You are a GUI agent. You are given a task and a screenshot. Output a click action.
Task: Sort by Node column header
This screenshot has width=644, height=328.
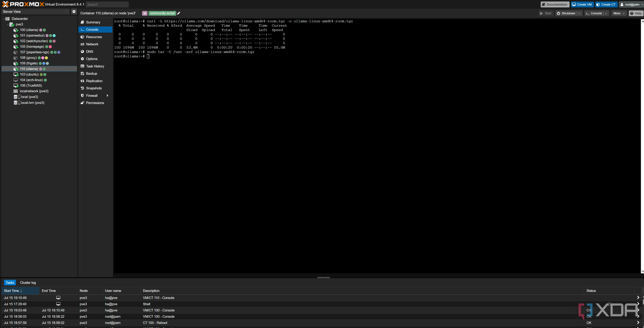[90, 291]
